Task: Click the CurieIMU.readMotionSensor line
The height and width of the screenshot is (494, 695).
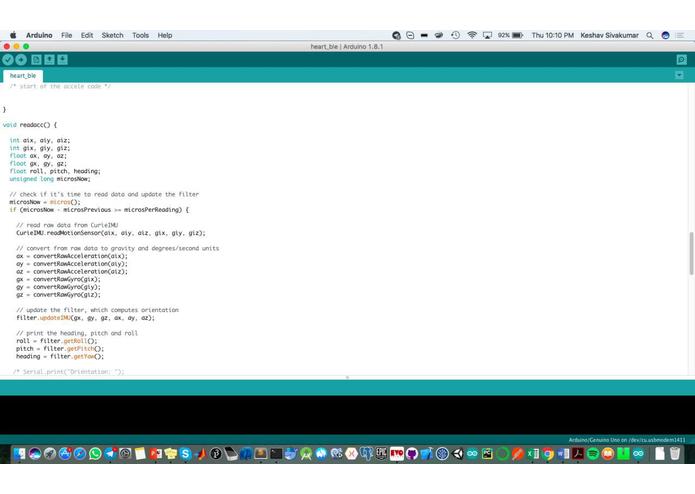Action: point(111,233)
